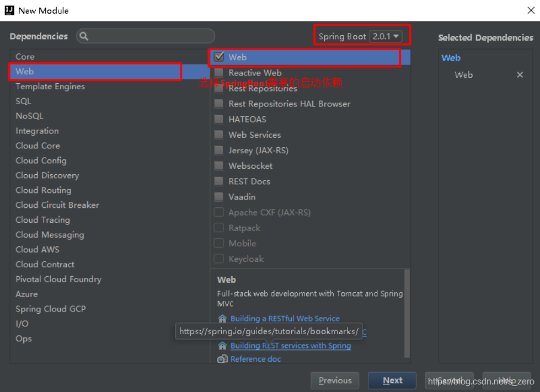Screen dimensions: 540x392
Task: Choose the Cloud Contract category
Action: coord(110,264)
